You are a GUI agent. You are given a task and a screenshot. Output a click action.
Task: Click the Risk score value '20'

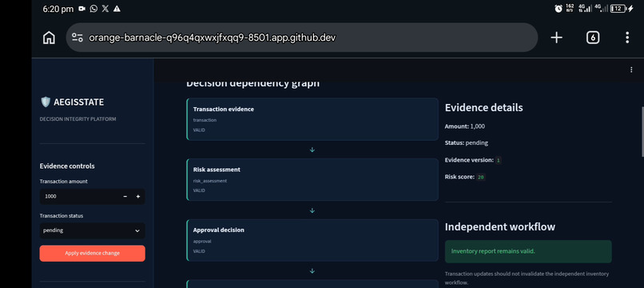click(480, 178)
